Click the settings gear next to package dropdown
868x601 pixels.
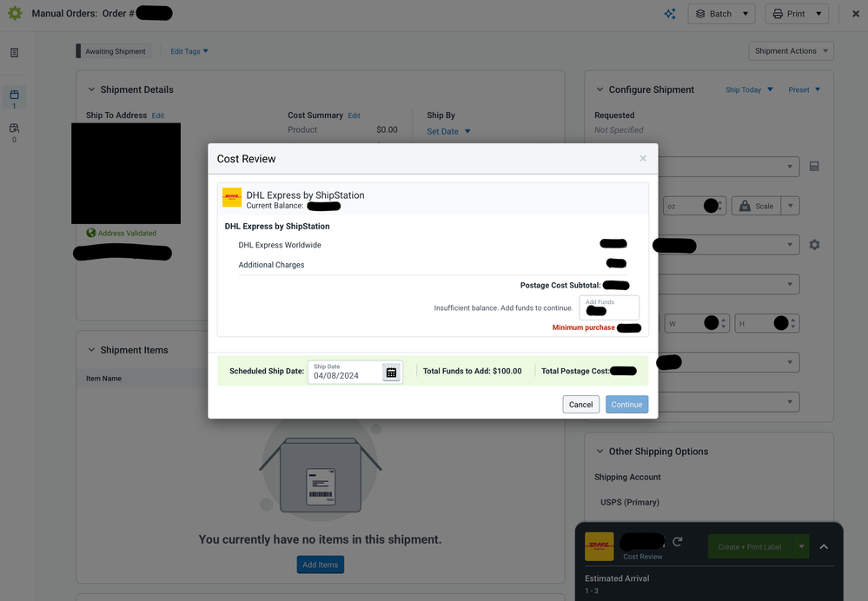coord(814,245)
